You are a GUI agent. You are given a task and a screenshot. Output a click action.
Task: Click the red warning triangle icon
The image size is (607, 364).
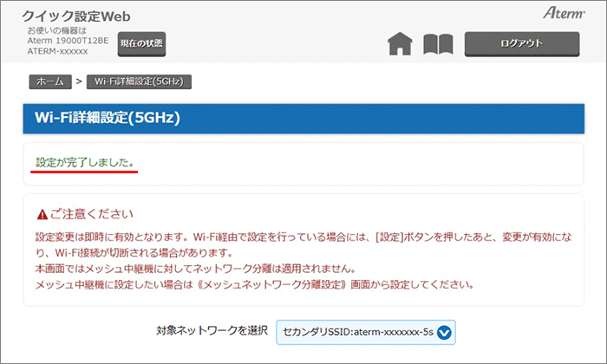tap(41, 214)
